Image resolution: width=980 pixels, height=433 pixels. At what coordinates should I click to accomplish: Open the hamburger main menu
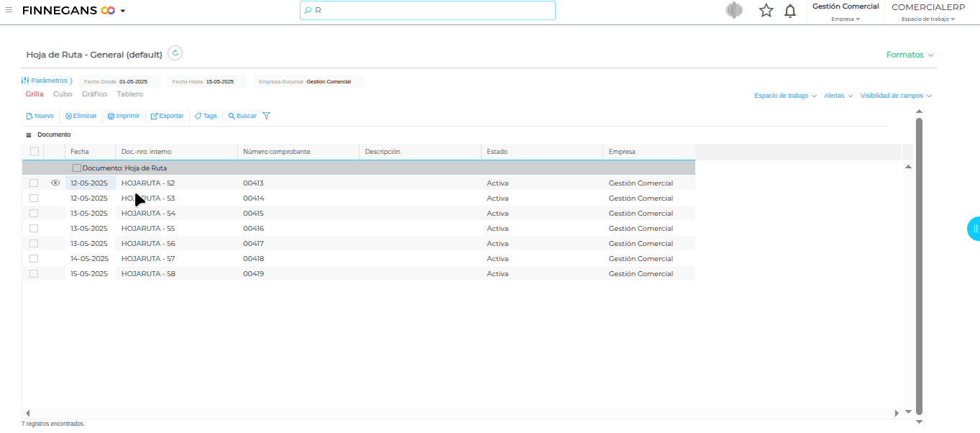[x=9, y=10]
